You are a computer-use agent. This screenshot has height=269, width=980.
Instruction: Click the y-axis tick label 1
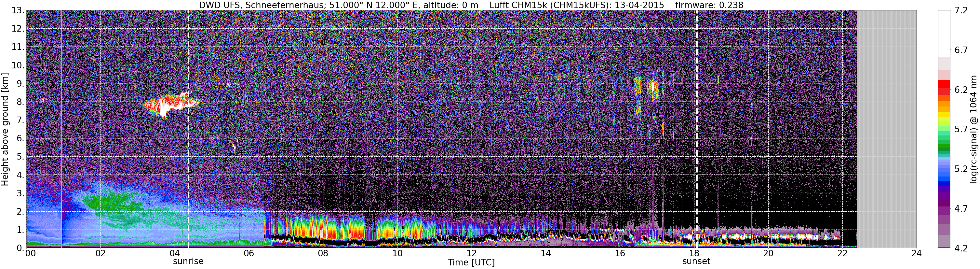(x=20, y=230)
